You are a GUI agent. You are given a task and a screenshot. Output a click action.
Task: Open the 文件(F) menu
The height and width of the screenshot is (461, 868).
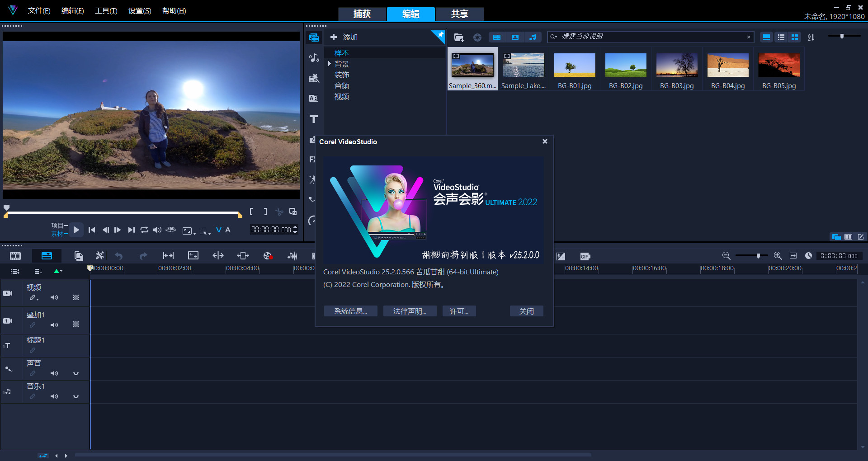[x=39, y=10]
